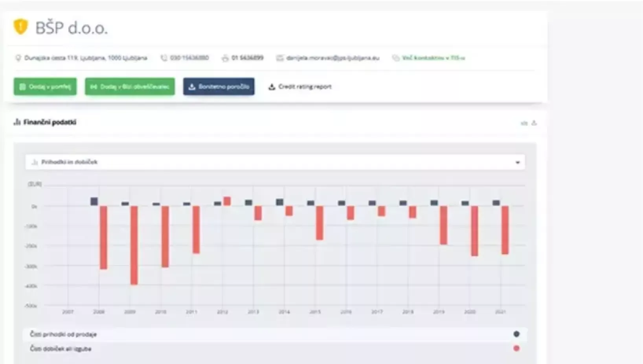Click the tallest red loss bar for 2009

[134, 245]
